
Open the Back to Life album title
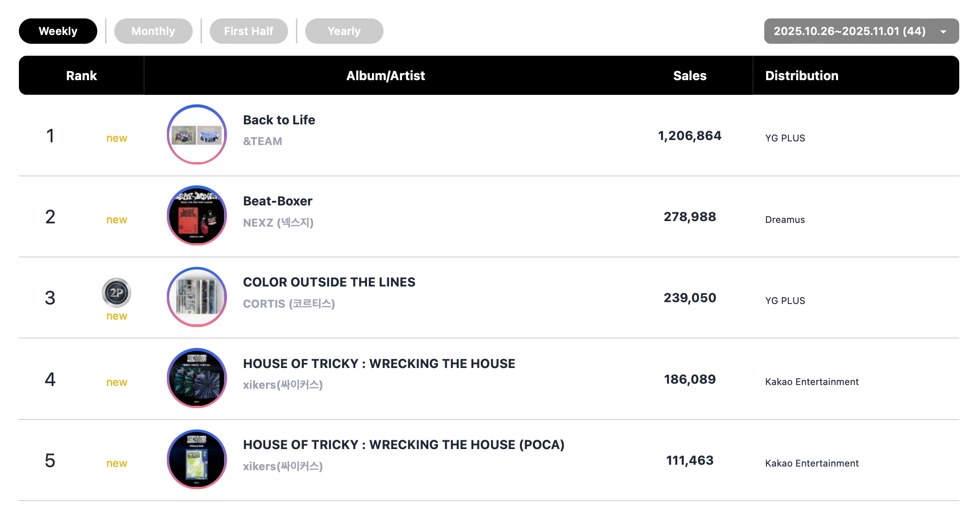click(279, 120)
